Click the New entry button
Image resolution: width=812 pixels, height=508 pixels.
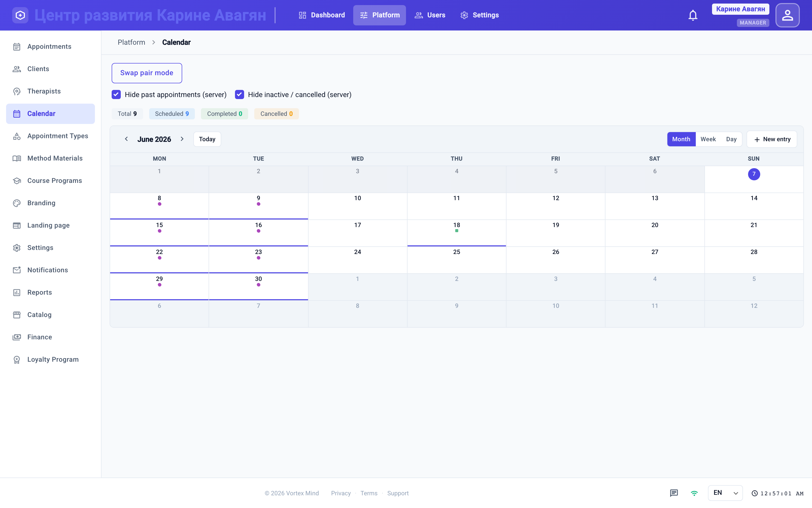coord(772,139)
